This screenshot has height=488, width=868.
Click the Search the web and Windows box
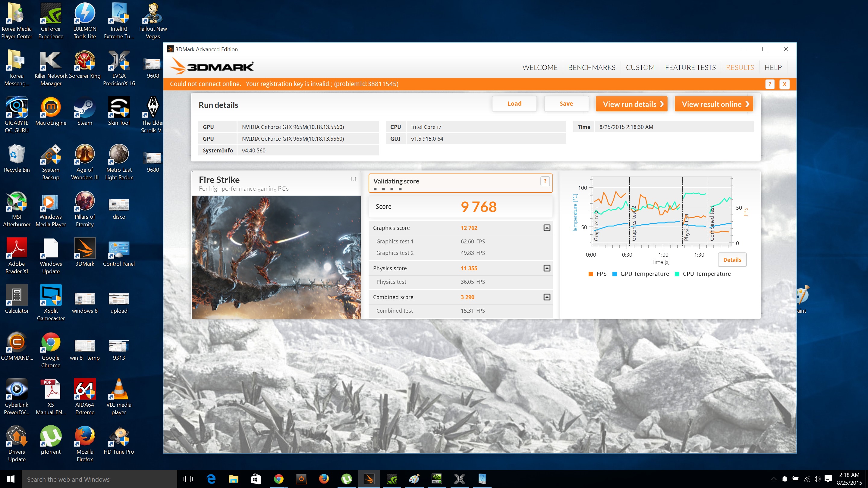99,479
